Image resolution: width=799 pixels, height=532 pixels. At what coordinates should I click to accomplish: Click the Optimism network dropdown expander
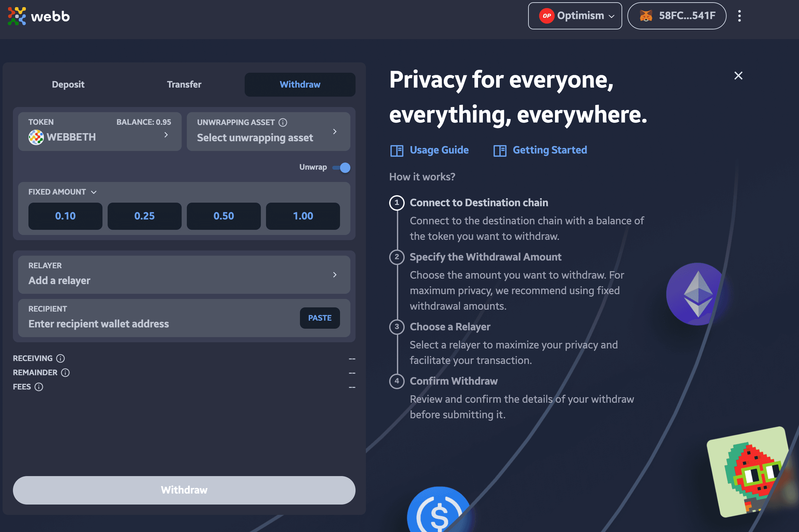pyautogui.click(x=612, y=16)
